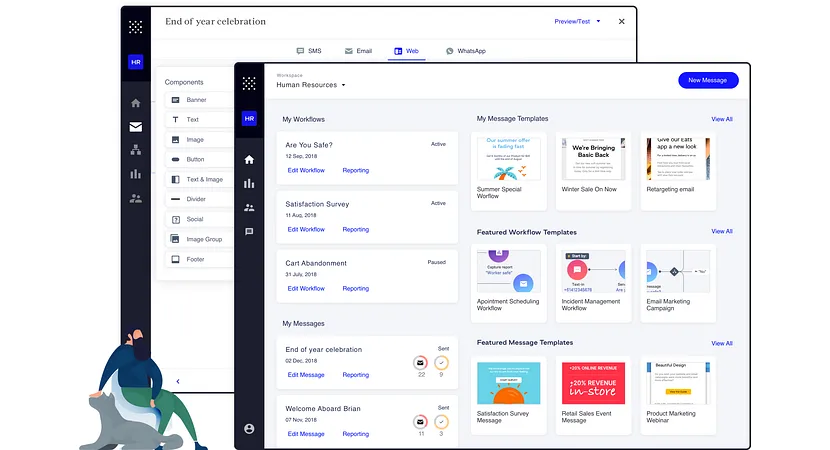This screenshot has height=450, width=830.
Task: Edit the Welcome Aboard Brian message
Action: pos(306,434)
